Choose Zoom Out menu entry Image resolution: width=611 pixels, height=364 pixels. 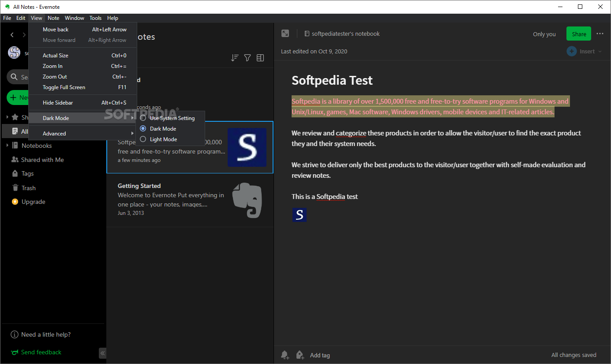82,77
